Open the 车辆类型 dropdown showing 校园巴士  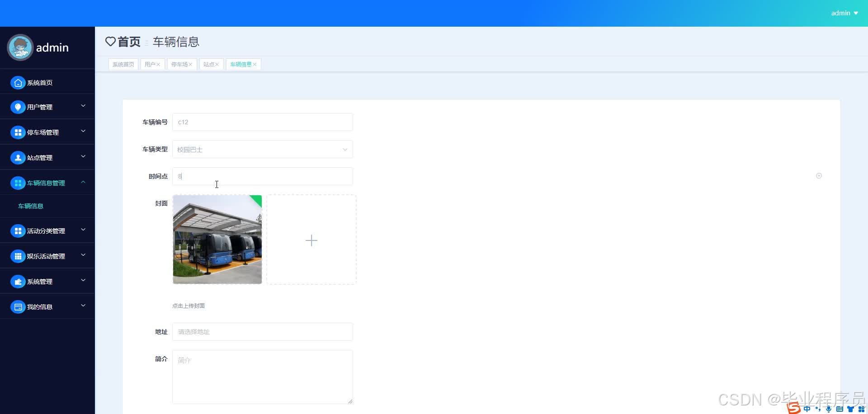[263, 149]
